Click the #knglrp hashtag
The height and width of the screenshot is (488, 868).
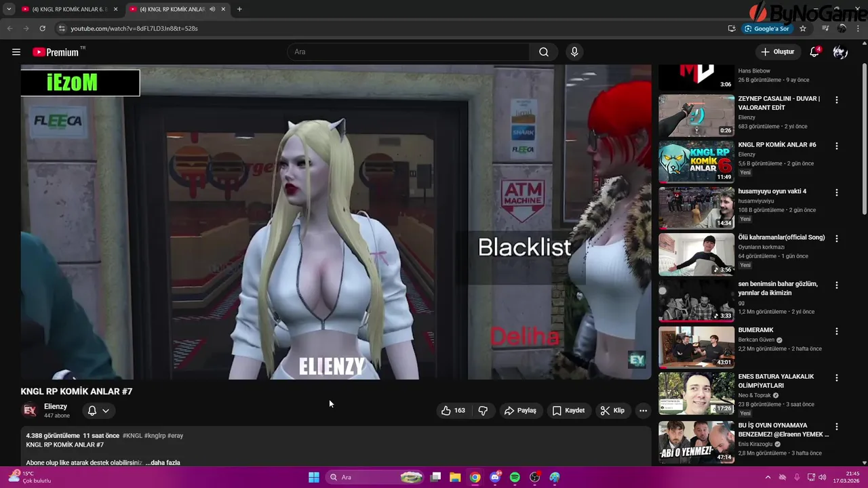point(155,436)
